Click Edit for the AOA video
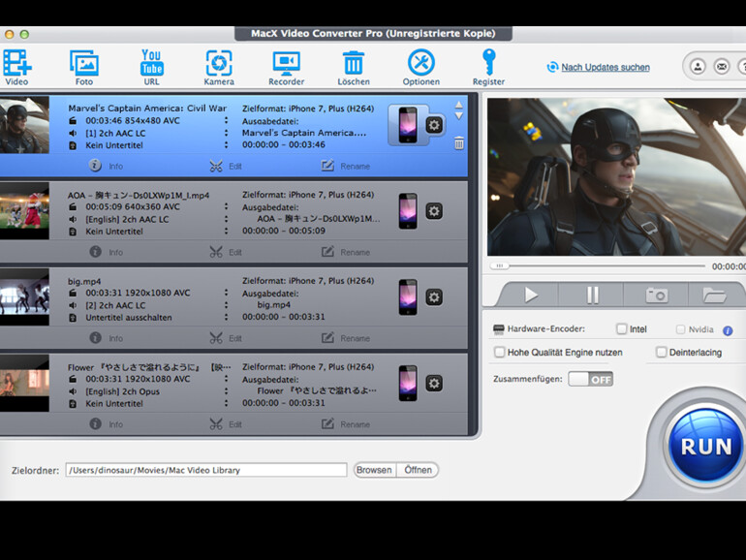The width and height of the screenshot is (746, 560). click(227, 252)
